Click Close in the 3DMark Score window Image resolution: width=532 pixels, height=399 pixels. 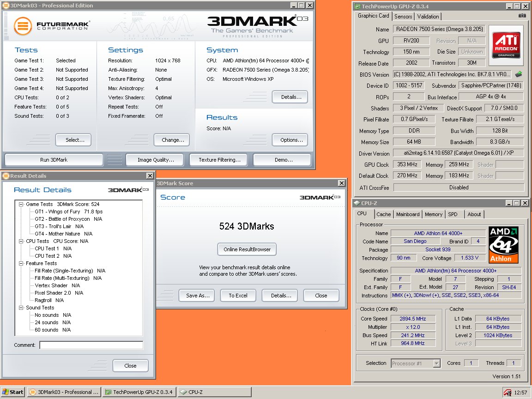(x=321, y=296)
